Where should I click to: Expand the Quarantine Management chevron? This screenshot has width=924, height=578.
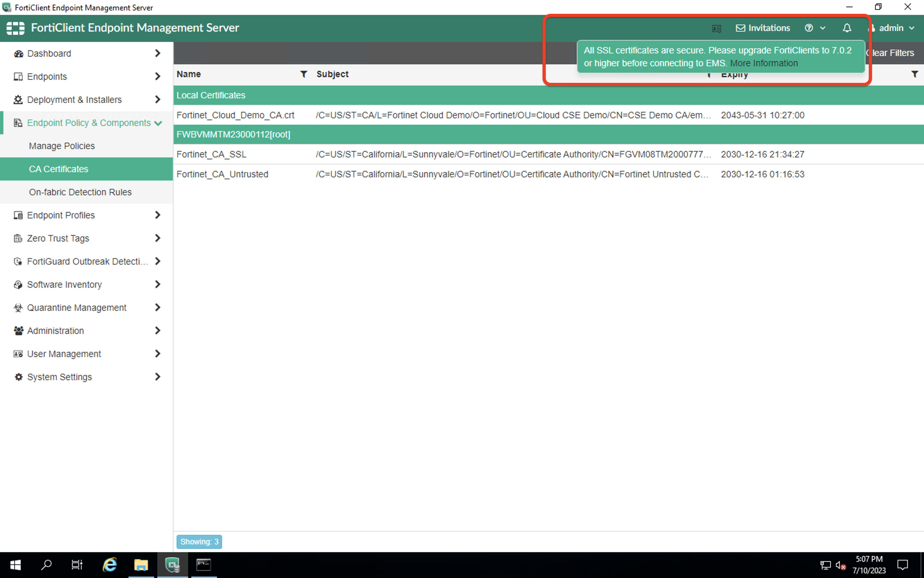pos(157,308)
